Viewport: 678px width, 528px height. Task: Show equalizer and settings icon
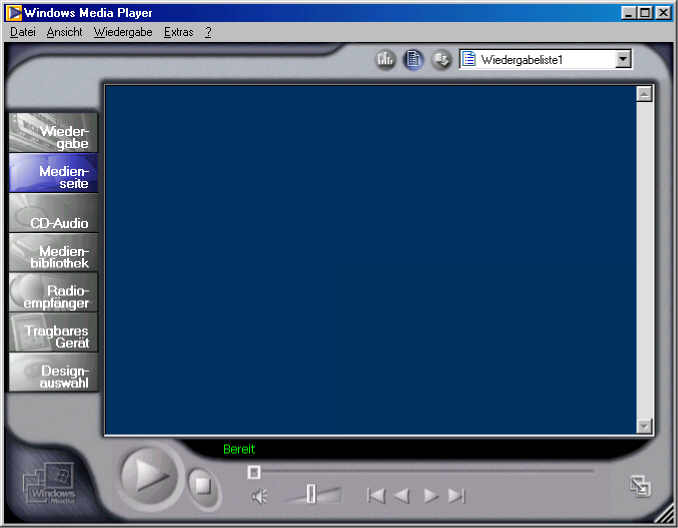click(x=385, y=59)
